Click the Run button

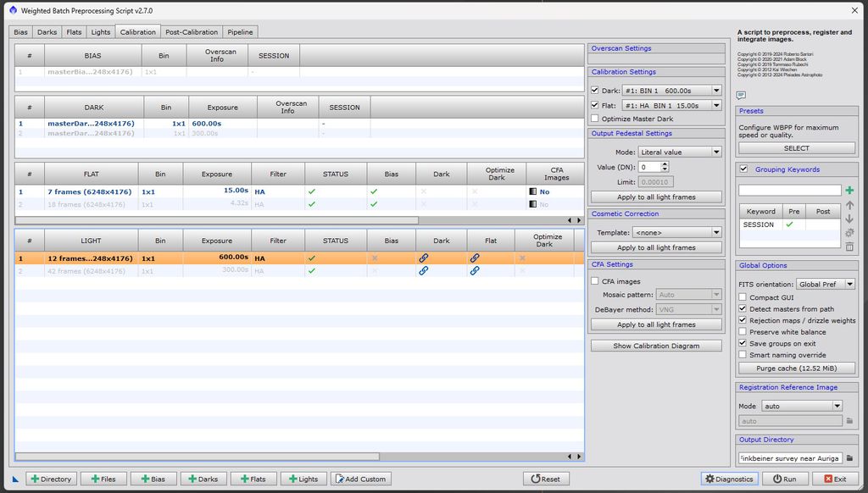(x=785, y=479)
